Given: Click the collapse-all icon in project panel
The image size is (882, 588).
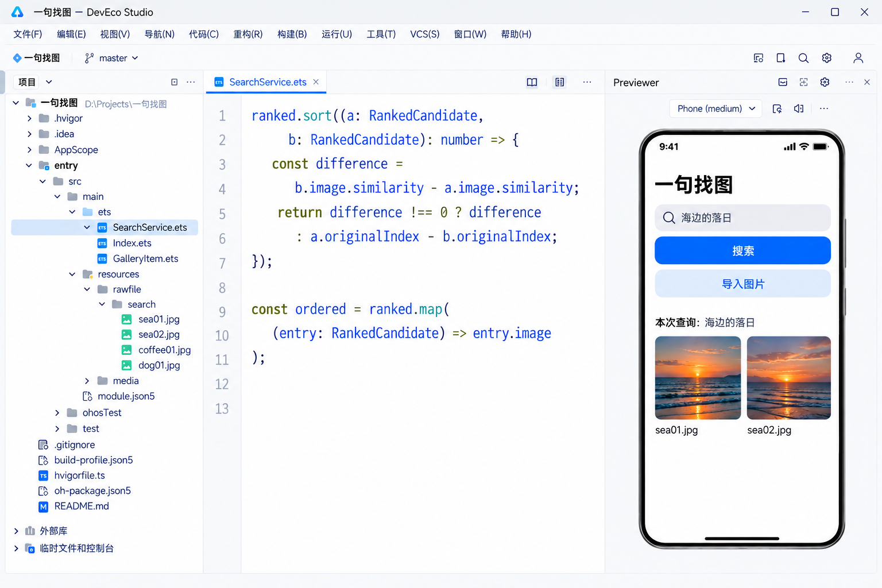Looking at the screenshot, I should coord(174,82).
